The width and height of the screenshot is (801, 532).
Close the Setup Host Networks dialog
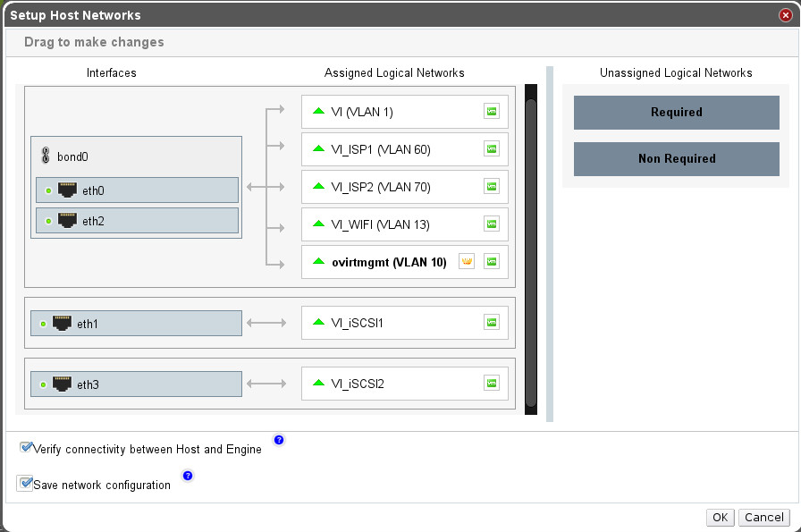pos(785,15)
